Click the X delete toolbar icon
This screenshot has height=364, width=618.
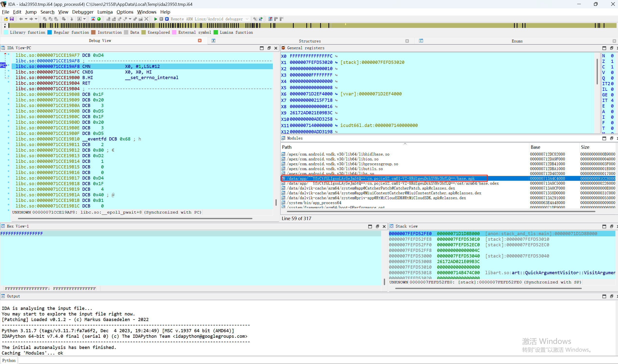point(146,19)
